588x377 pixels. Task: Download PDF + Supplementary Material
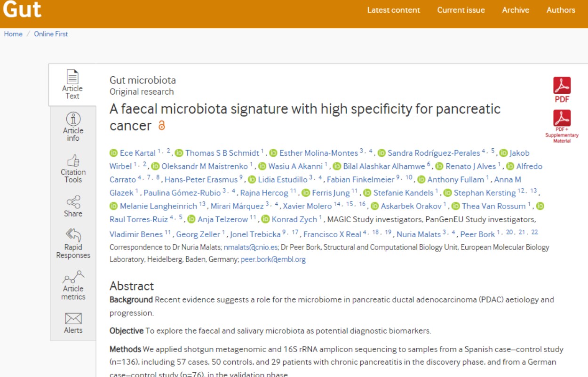pos(562,118)
